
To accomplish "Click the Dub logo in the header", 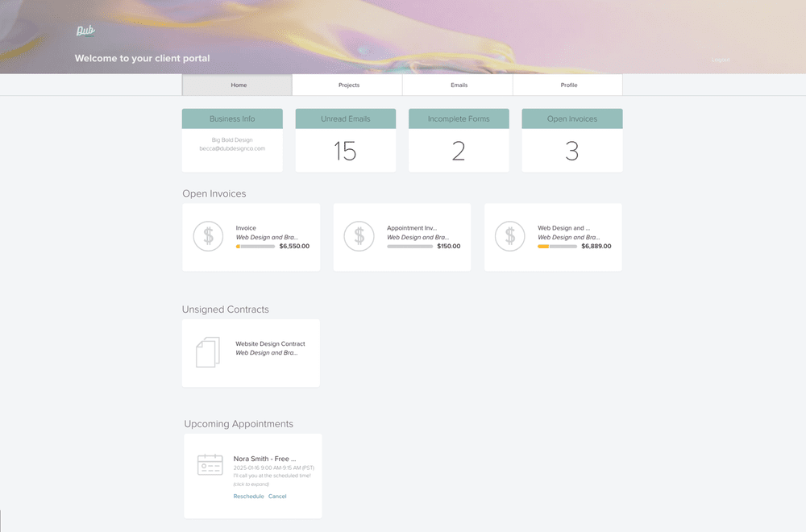I will pos(84,31).
